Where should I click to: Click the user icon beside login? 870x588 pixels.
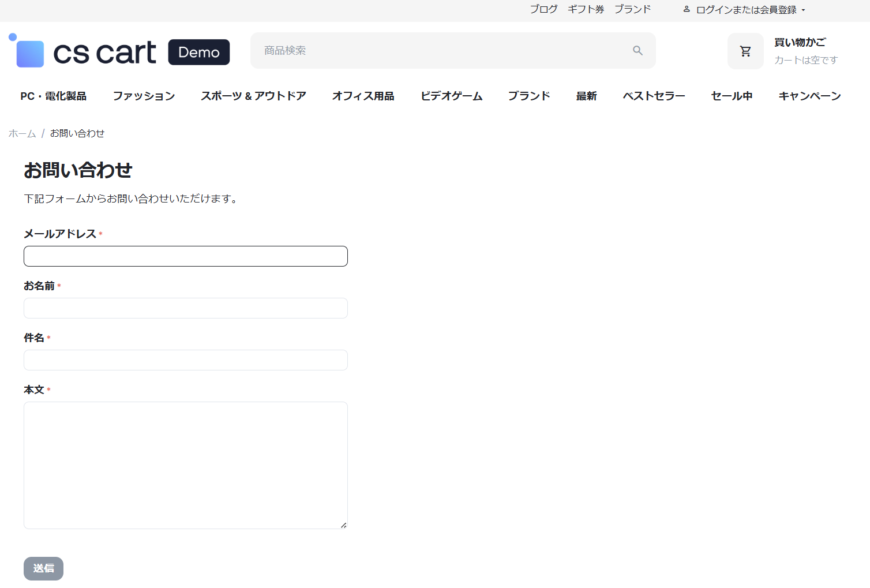(x=687, y=9)
